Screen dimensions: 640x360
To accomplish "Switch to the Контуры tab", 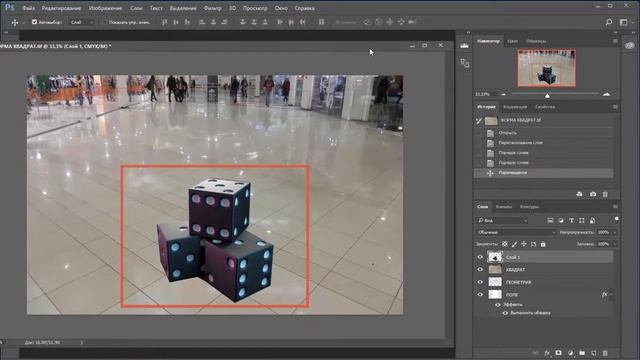I will [529, 207].
